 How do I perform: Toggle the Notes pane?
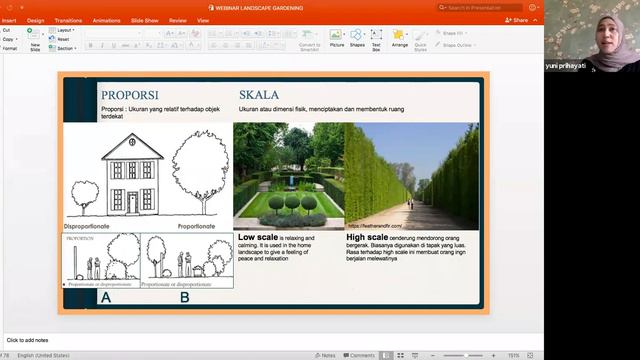[325, 356]
